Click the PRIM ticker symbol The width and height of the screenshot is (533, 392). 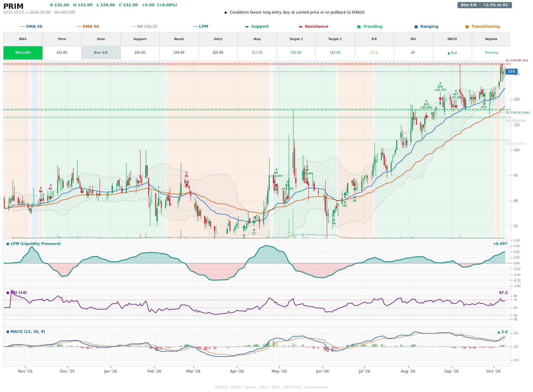pyautogui.click(x=13, y=6)
